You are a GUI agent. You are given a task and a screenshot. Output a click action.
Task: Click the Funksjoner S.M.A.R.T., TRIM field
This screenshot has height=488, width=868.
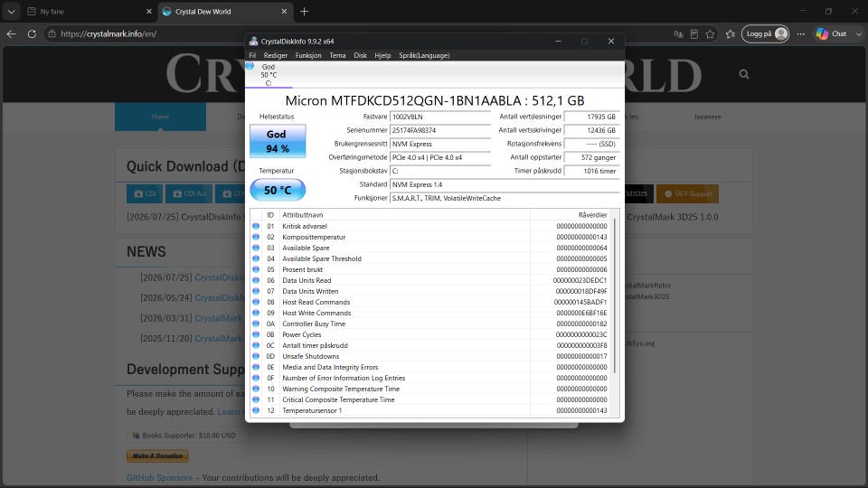[x=505, y=198]
